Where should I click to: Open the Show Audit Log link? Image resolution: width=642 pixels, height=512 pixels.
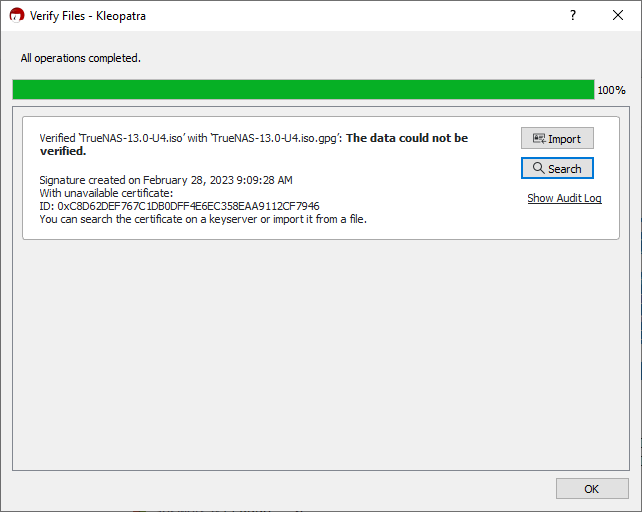click(564, 198)
